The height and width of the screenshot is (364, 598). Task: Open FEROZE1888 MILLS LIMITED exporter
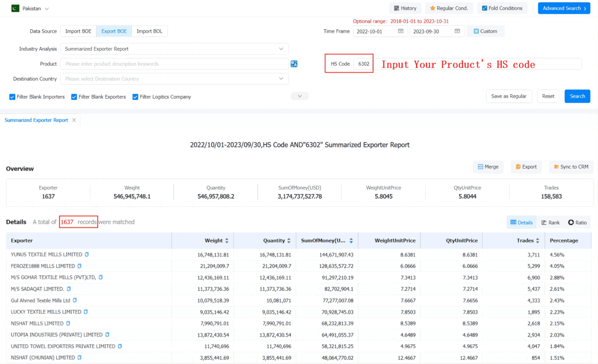(42, 266)
